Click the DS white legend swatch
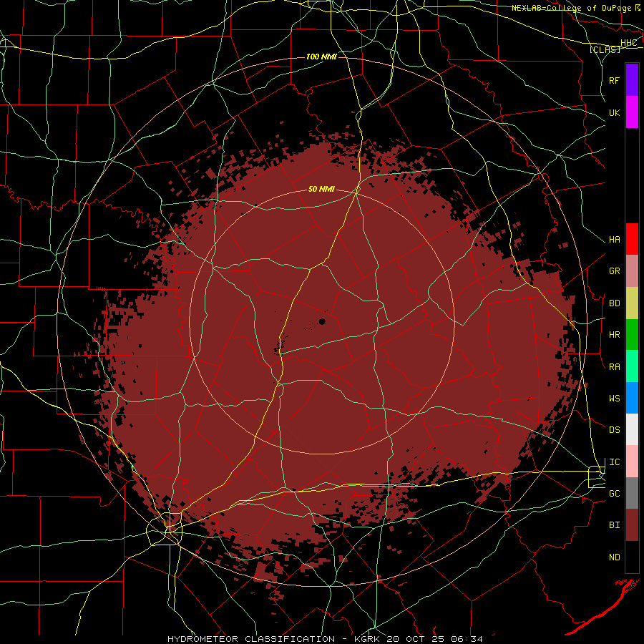The height and width of the screenshot is (644, 644). point(632,429)
